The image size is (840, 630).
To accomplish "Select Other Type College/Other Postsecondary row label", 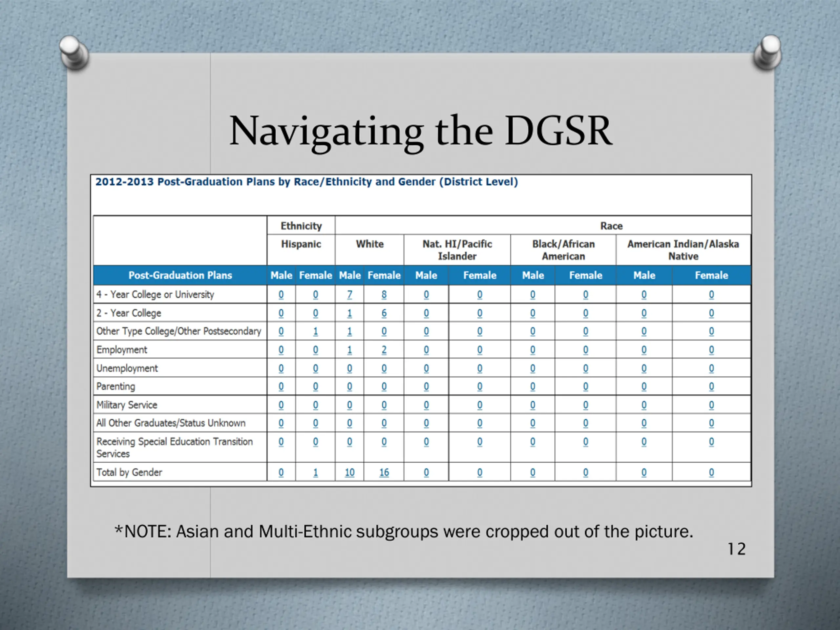I will coord(178,331).
